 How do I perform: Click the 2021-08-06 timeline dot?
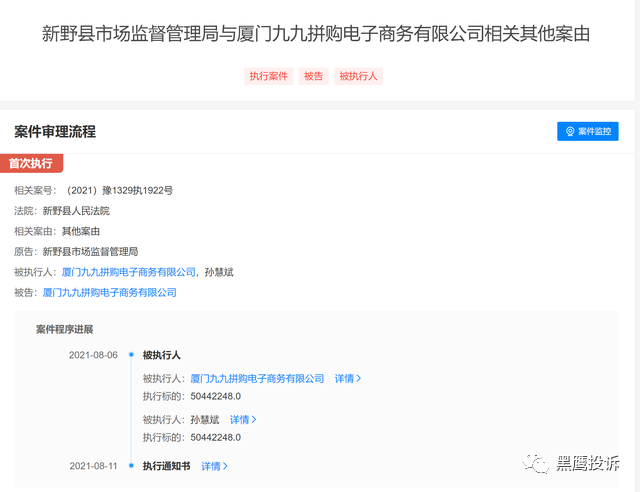tap(131, 355)
